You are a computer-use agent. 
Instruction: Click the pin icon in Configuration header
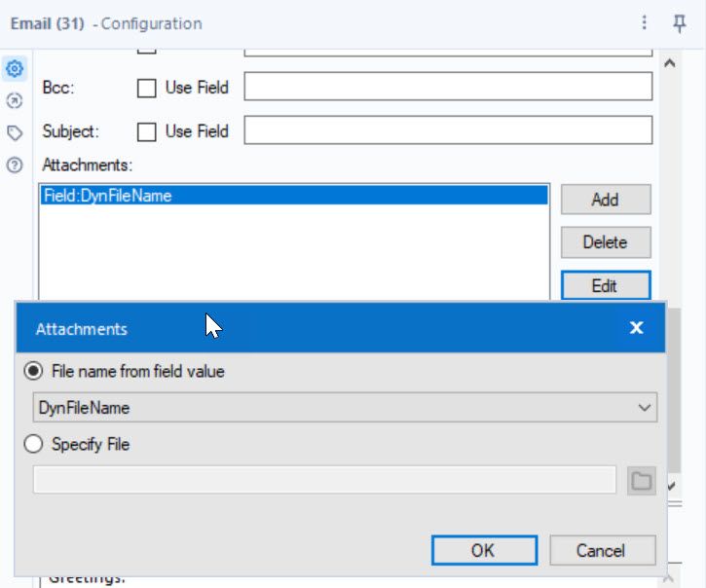pyautogui.click(x=679, y=23)
